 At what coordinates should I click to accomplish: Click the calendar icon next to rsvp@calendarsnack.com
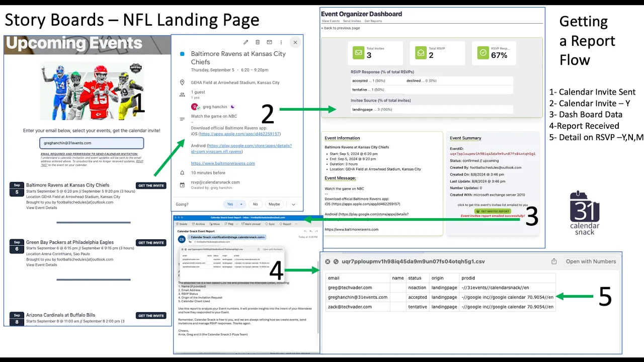click(182, 185)
